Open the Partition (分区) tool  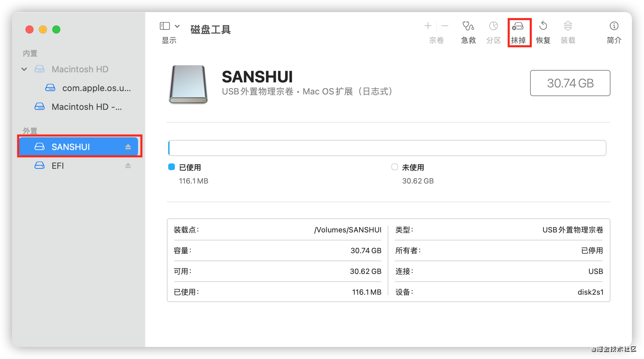point(493,32)
